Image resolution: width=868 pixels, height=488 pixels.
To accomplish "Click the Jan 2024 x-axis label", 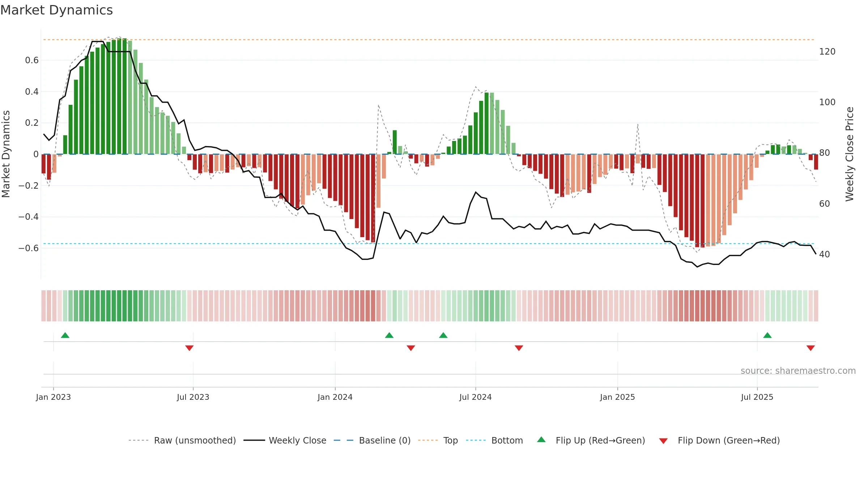I will (335, 397).
